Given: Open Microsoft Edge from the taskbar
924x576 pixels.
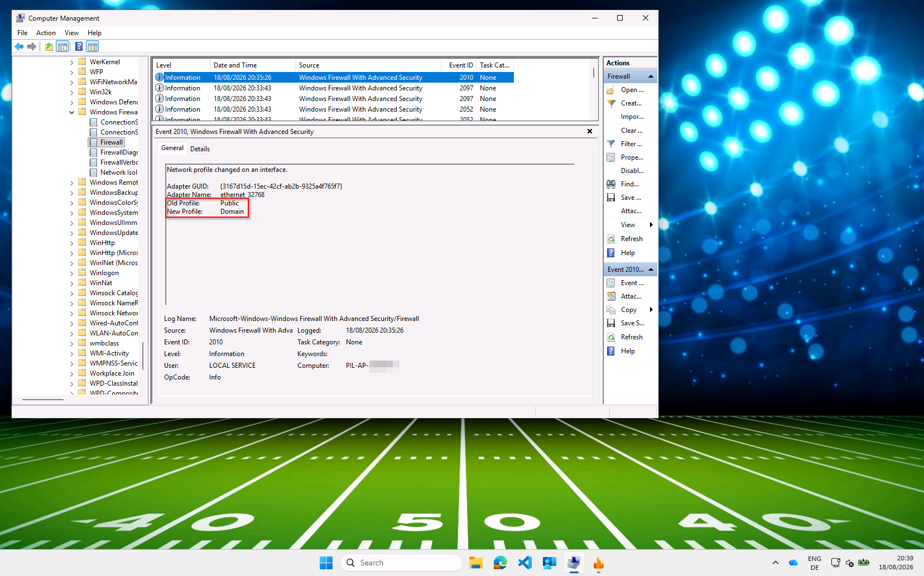Looking at the screenshot, I should tap(501, 563).
